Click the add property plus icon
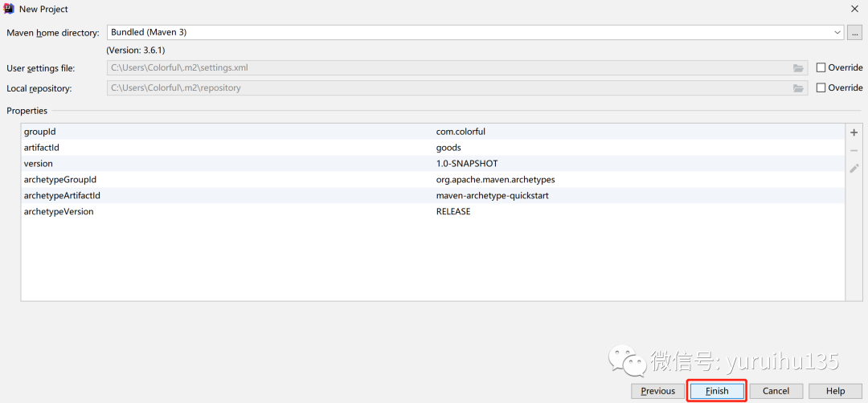Viewport: 868px width, 403px height. click(x=854, y=132)
